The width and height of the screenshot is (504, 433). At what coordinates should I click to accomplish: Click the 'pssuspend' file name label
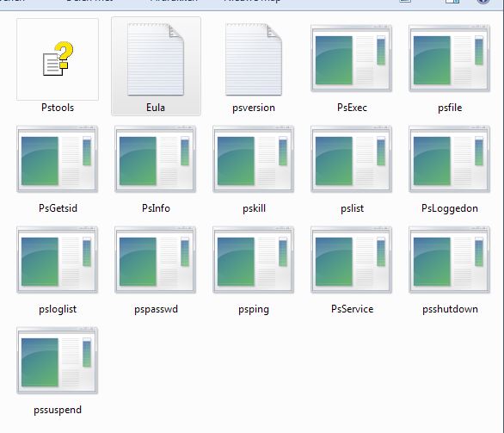[x=58, y=410]
